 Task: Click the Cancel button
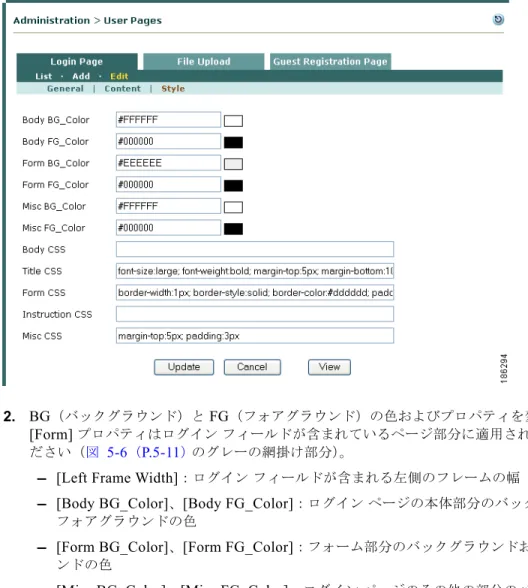[252, 367]
